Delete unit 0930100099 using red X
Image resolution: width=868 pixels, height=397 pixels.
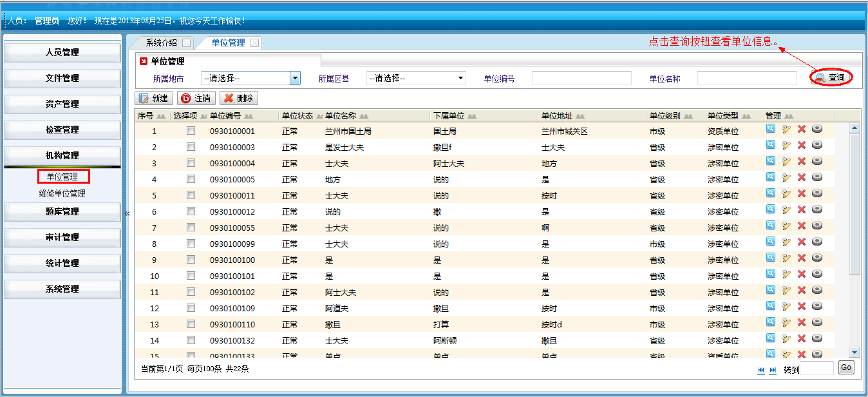pyautogui.click(x=802, y=242)
